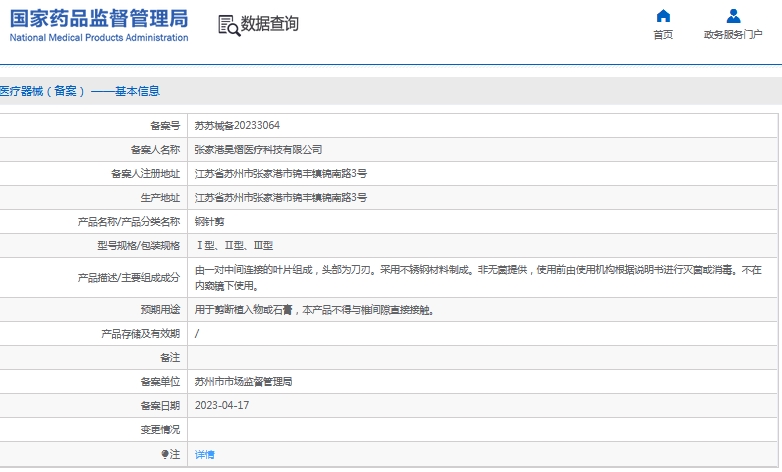Click the 数据查询 search document icon

coord(229,25)
